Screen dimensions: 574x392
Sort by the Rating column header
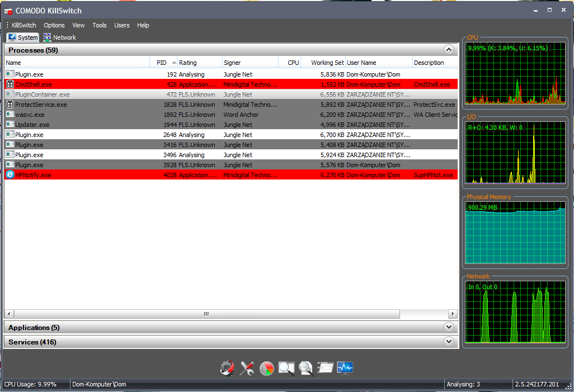point(200,63)
